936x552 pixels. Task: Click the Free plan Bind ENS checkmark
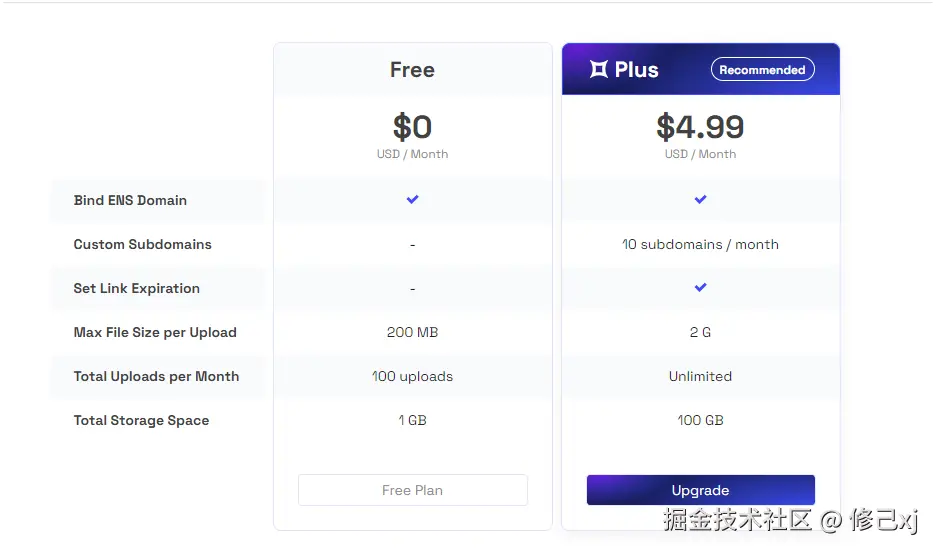412,199
